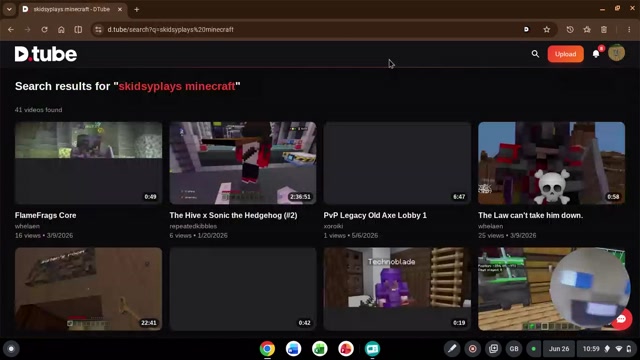Open the blank 0:42 duration video thumbnail
The width and height of the screenshot is (640, 360).
click(x=243, y=289)
